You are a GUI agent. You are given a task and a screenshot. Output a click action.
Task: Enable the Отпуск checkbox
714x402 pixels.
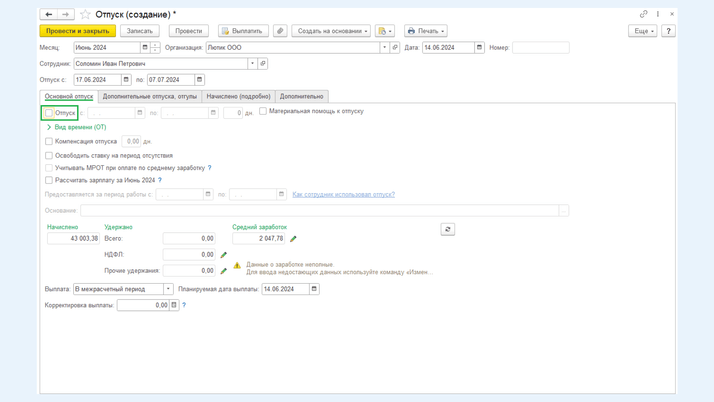[49, 113]
